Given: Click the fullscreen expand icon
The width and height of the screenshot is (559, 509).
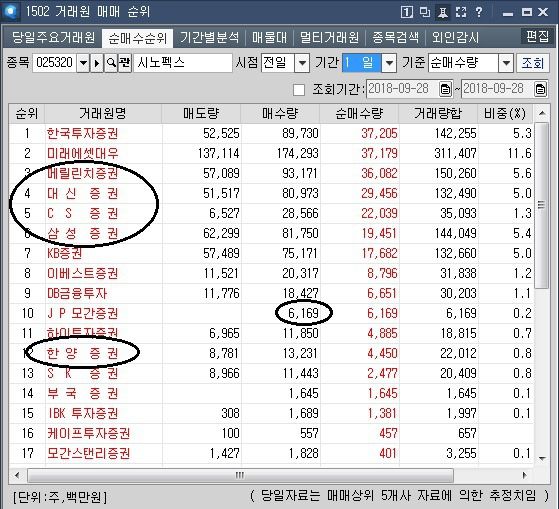Looking at the screenshot, I should click(461, 12).
